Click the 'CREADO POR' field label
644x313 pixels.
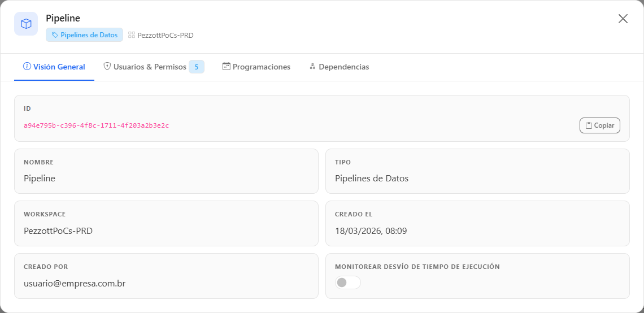point(46,267)
